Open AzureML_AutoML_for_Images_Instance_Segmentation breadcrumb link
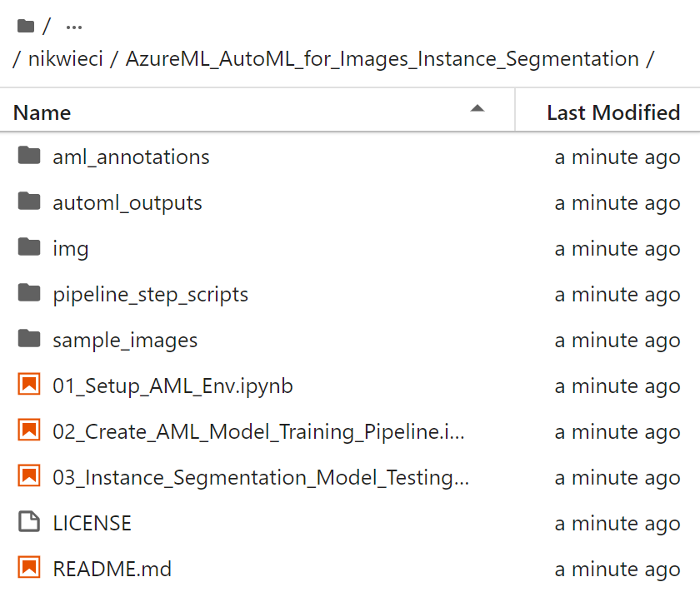This screenshot has width=700, height=602. (x=382, y=59)
